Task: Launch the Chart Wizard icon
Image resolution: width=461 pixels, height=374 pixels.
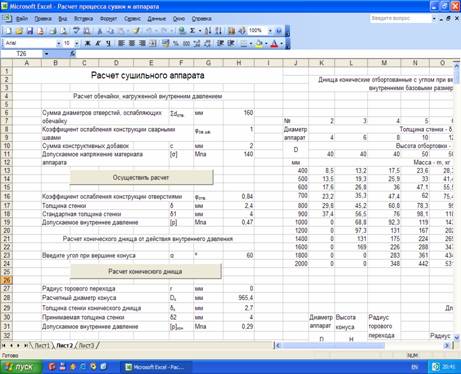Action: [x=231, y=31]
